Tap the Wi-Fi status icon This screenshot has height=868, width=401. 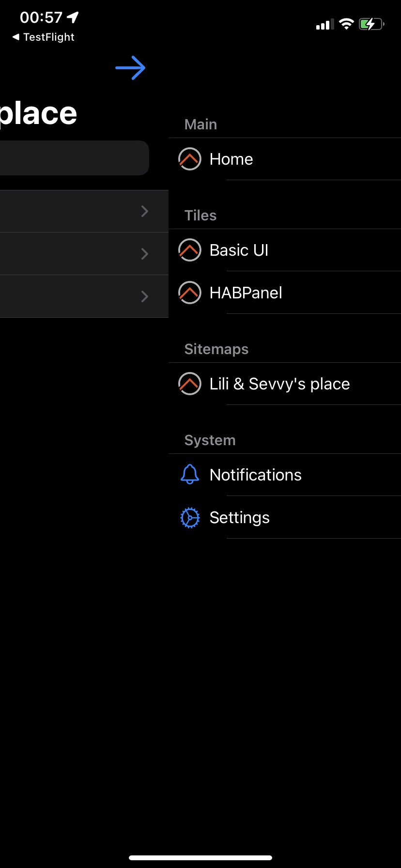346,24
